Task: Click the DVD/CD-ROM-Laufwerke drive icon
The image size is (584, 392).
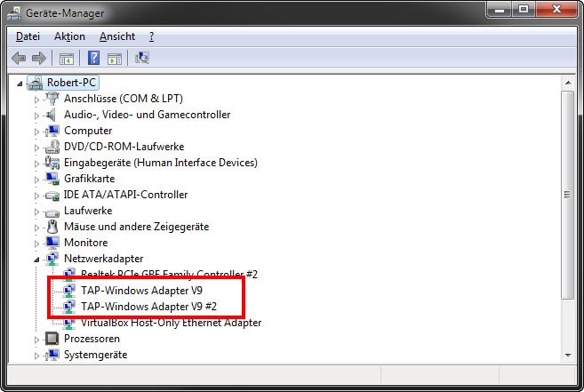Action: click(52, 147)
